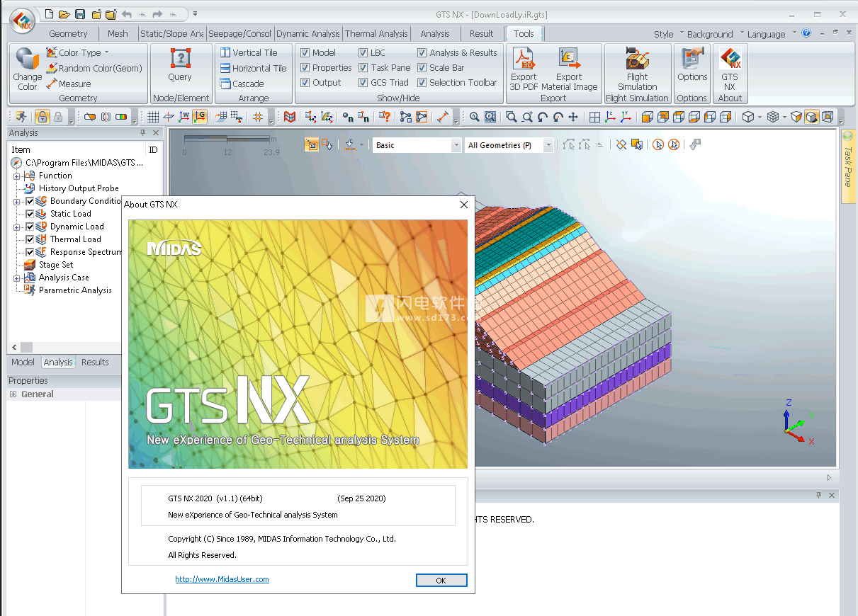Uncheck the Model checkbox
This screenshot has width=858, height=616.
coord(305,52)
